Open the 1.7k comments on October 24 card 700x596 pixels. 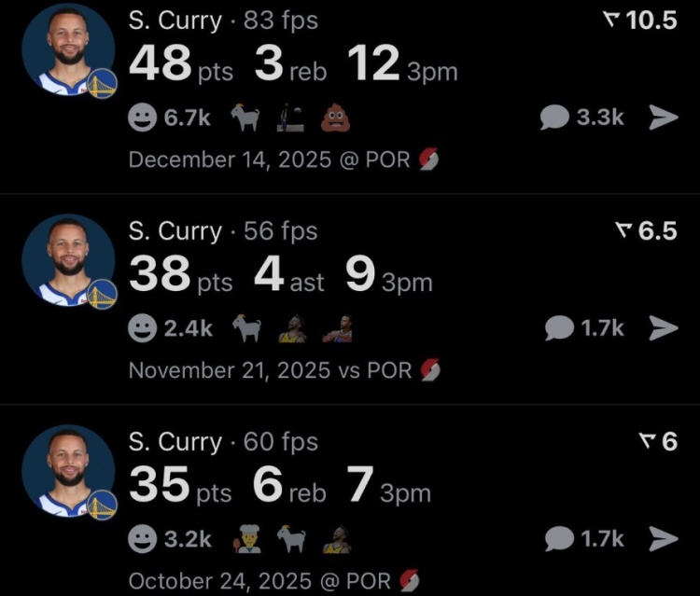tap(584, 538)
